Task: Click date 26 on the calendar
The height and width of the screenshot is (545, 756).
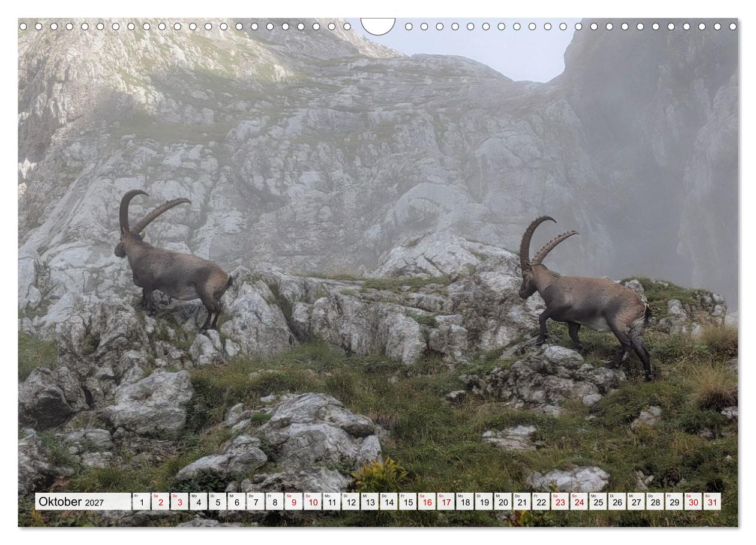Action: [x=617, y=502]
